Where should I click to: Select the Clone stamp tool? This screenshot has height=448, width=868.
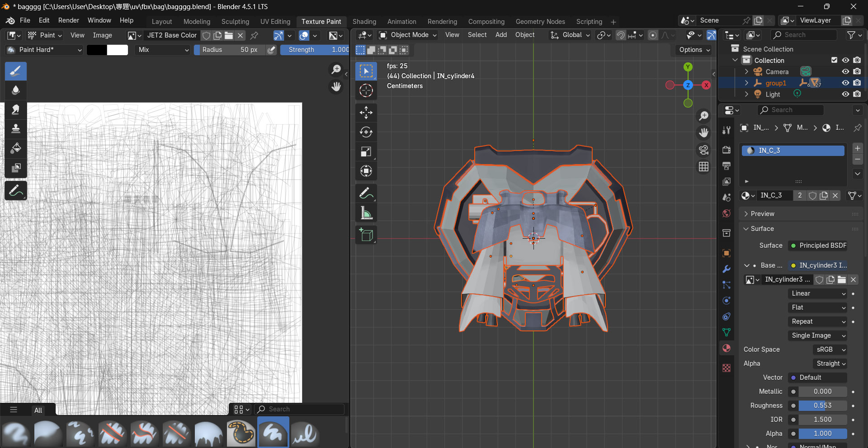click(16, 129)
